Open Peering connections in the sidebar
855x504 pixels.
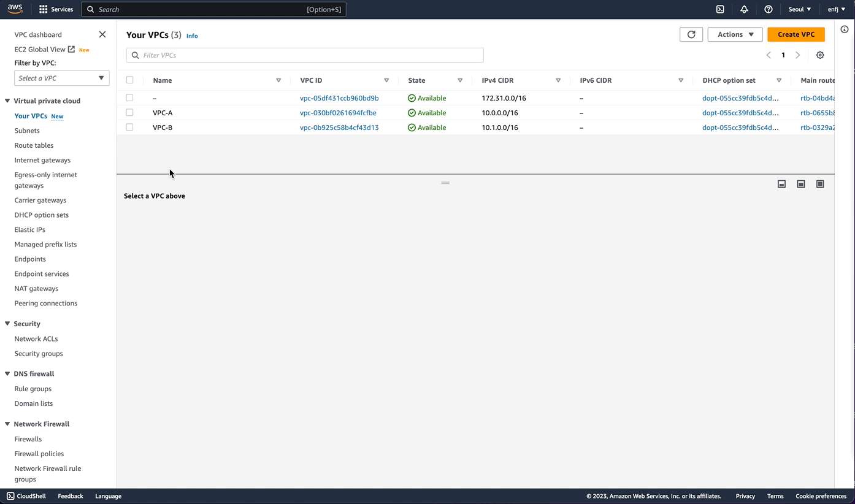click(46, 303)
